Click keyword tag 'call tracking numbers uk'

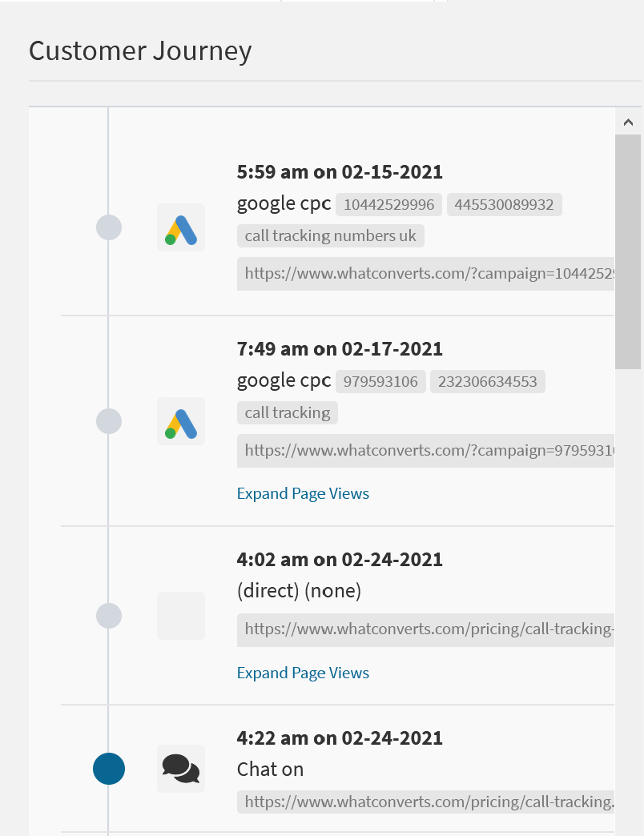coord(330,235)
